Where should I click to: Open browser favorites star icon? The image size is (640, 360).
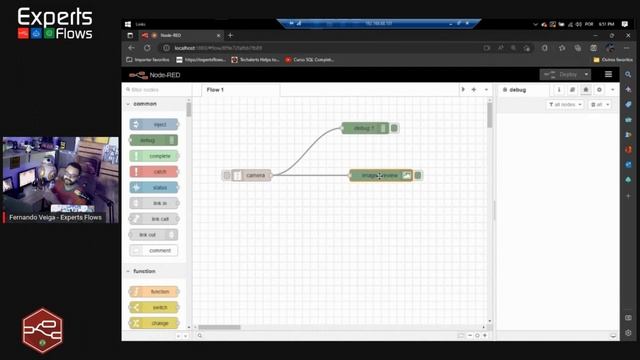(562, 48)
